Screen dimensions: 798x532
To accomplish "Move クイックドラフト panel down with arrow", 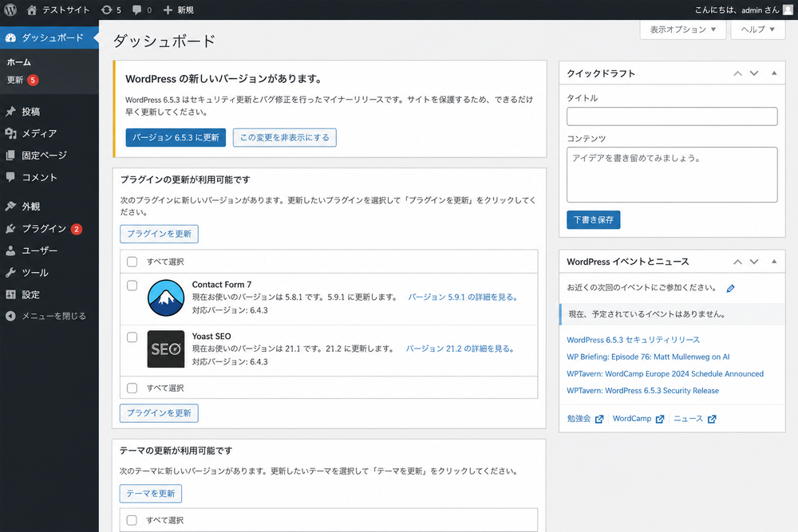I will click(754, 73).
